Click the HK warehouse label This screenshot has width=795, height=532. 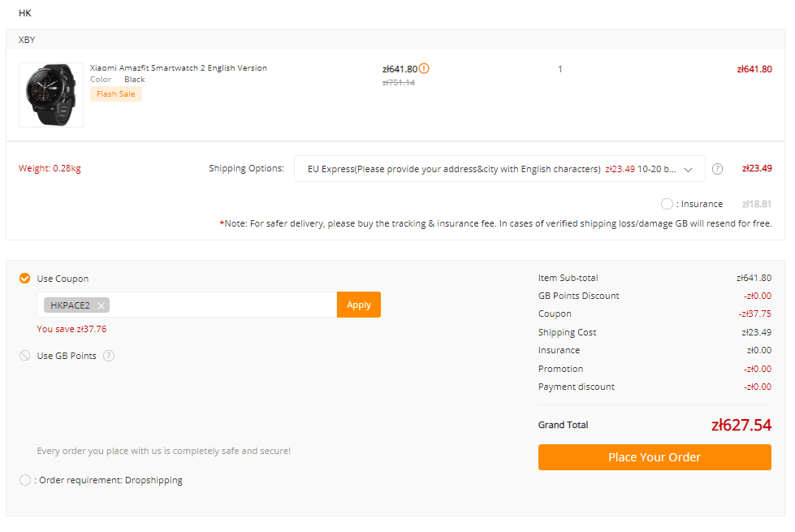click(x=25, y=13)
